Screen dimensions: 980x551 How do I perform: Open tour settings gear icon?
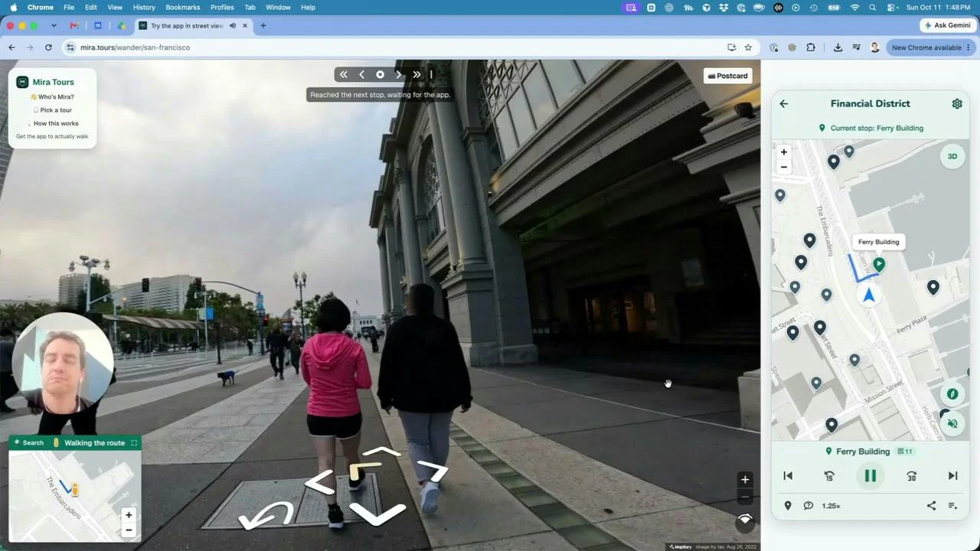(956, 103)
